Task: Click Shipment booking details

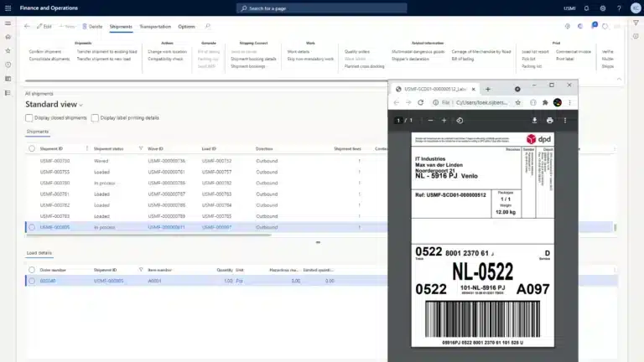Action: point(253,59)
